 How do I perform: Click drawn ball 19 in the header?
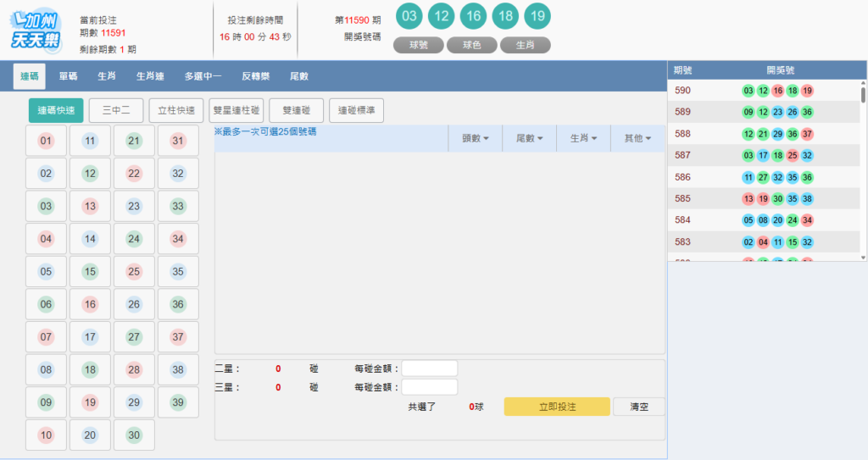click(537, 16)
